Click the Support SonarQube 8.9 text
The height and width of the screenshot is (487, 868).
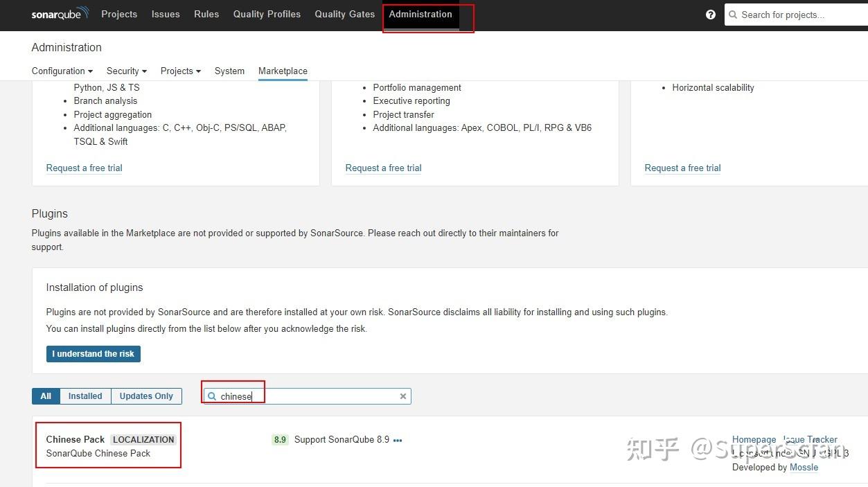(342, 440)
